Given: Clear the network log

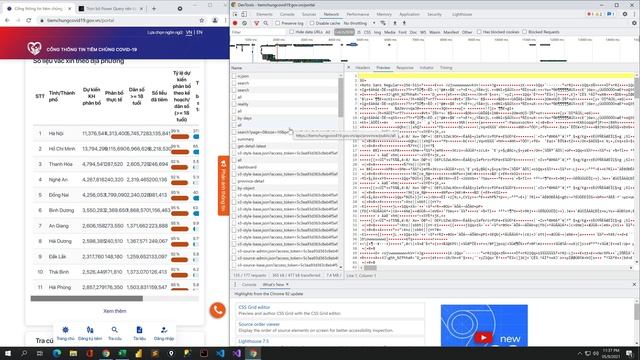Looking at the screenshot, I should pyautogui.click(x=244, y=23).
